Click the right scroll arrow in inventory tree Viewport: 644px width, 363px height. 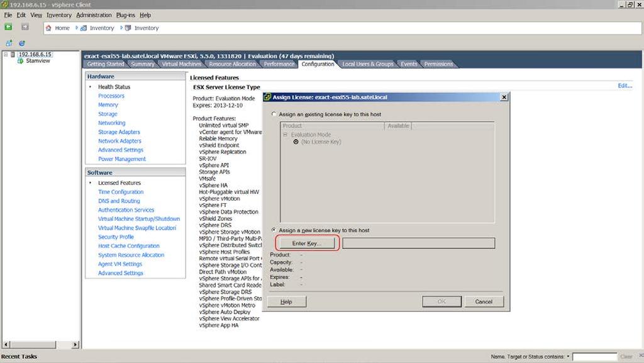[x=75, y=345]
